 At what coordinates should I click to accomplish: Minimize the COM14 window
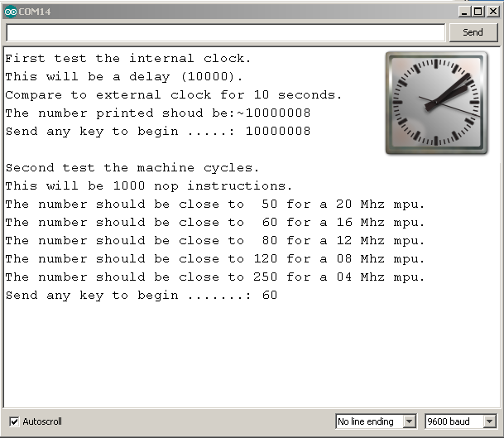tap(463, 12)
